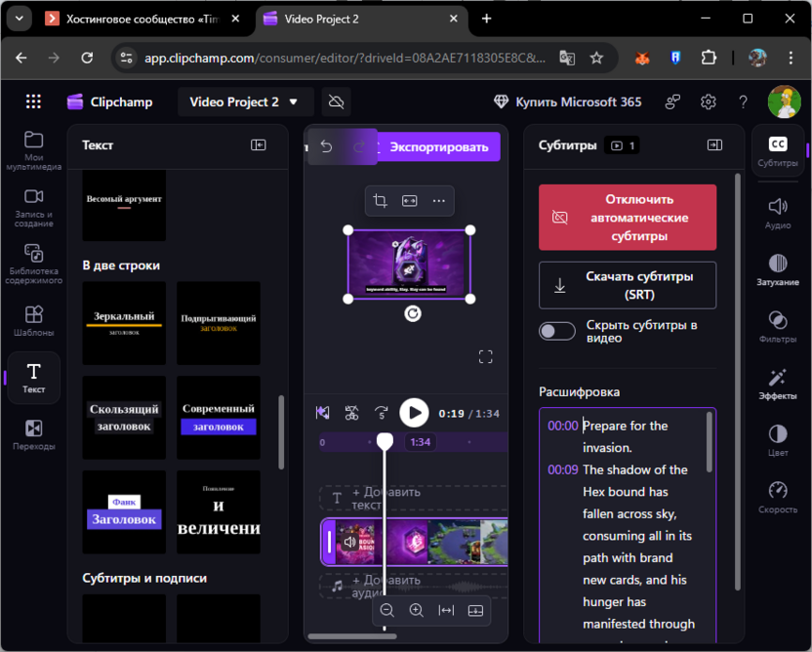This screenshot has height=652, width=812.
Task: Choose the Funk title text style
Action: coord(124,512)
